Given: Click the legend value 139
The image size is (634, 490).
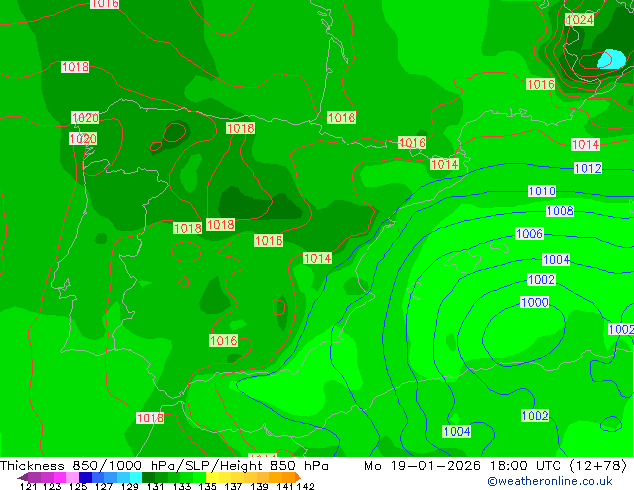Looking at the screenshot, I should click(259, 486).
